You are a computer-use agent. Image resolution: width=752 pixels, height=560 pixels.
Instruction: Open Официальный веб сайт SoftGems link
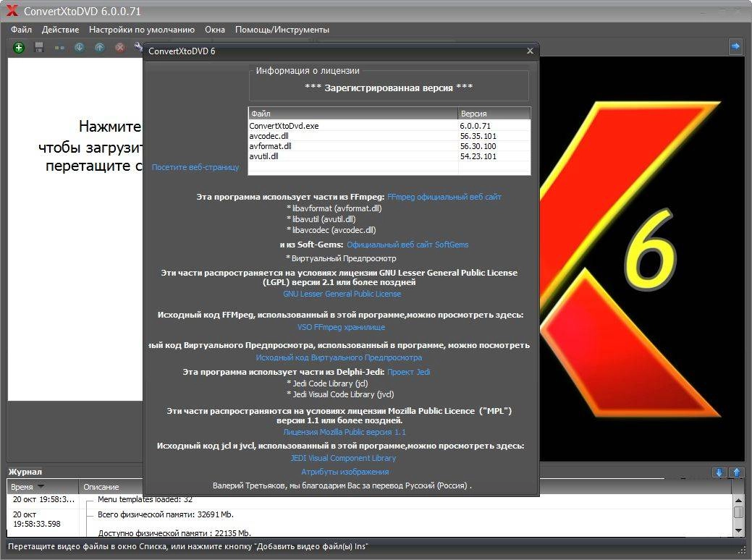coord(407,245)
